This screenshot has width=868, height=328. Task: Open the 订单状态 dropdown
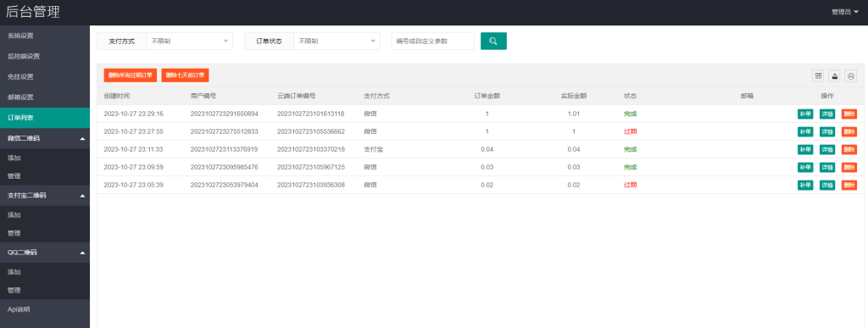pos(337,41)
